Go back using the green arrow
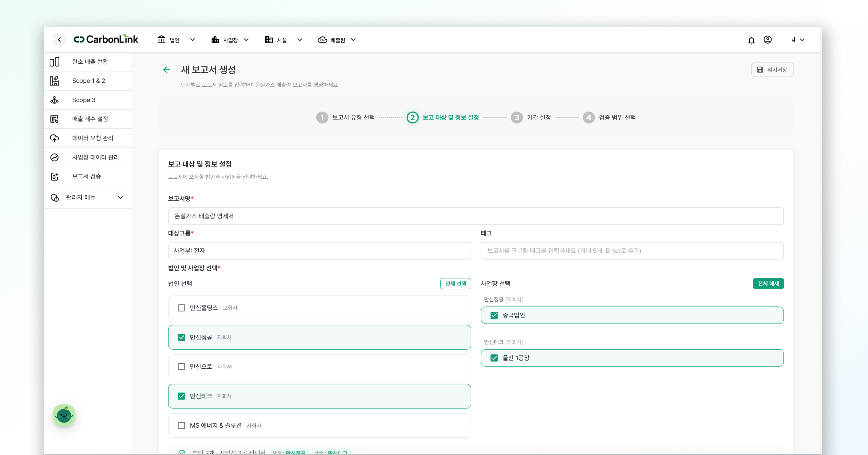Viewport: 868px width, 455px height. pos(166,70)
